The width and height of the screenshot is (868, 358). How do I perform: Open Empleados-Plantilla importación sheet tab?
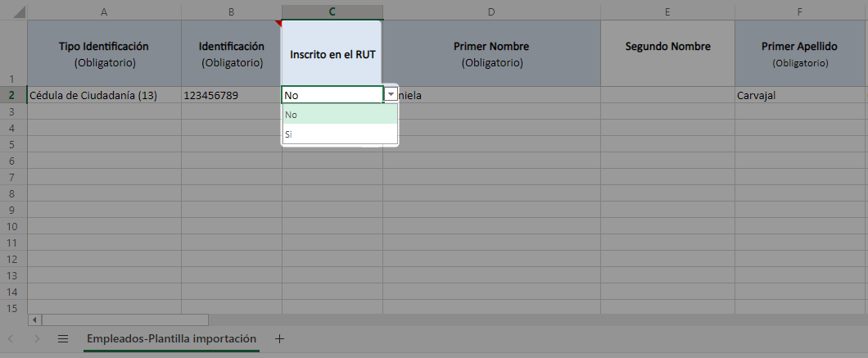point(171,338)
